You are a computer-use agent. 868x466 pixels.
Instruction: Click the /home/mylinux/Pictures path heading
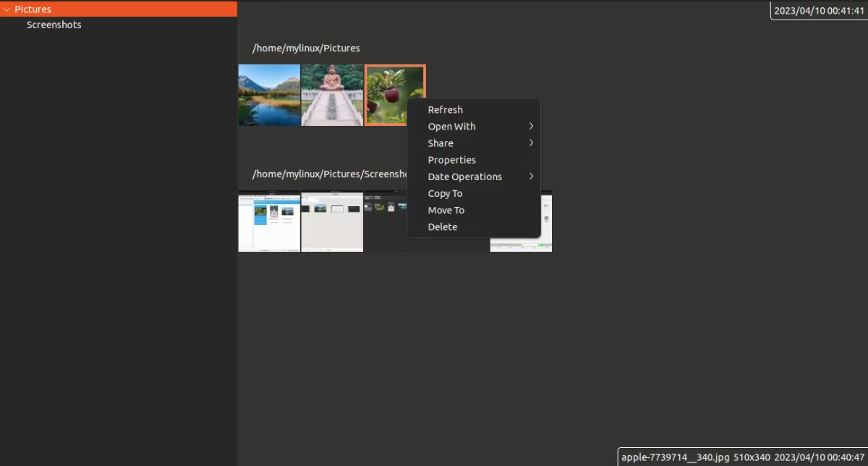(306, 48)
